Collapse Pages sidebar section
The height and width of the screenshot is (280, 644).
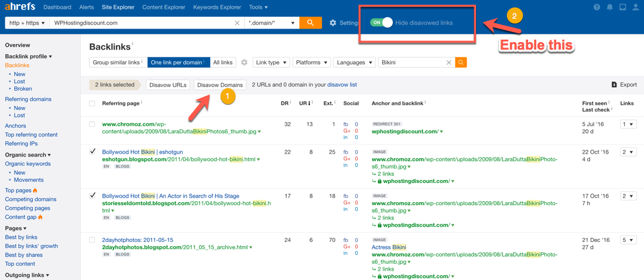(16, 228)
